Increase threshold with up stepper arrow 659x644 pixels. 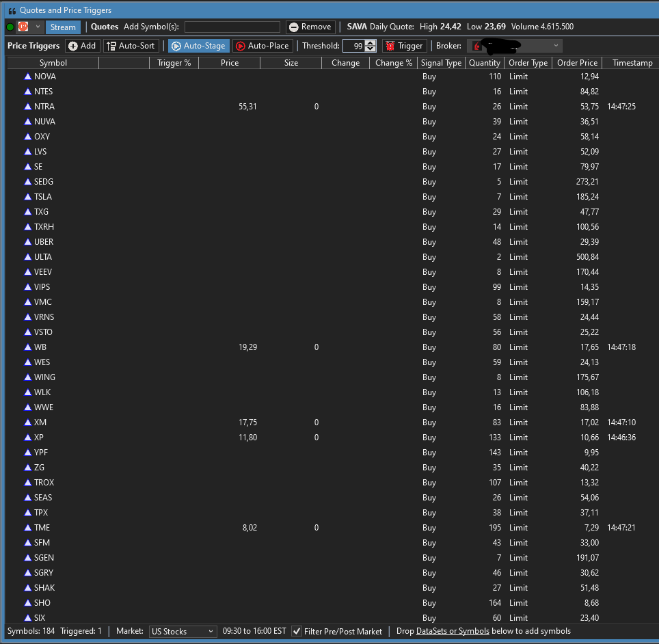[x=371, y=43]
